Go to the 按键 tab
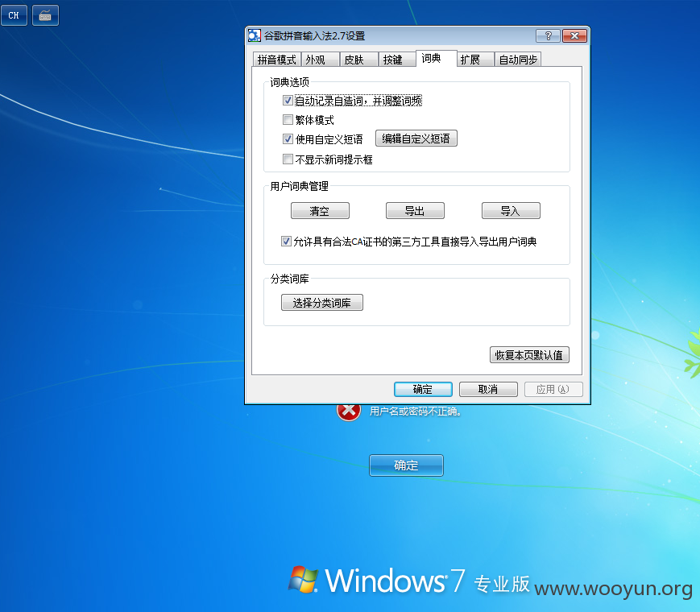 (398, 60)
